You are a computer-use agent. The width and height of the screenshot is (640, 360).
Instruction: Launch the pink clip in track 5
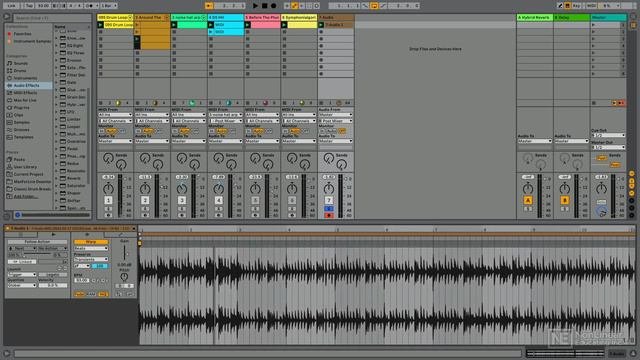tap(247, 25)
